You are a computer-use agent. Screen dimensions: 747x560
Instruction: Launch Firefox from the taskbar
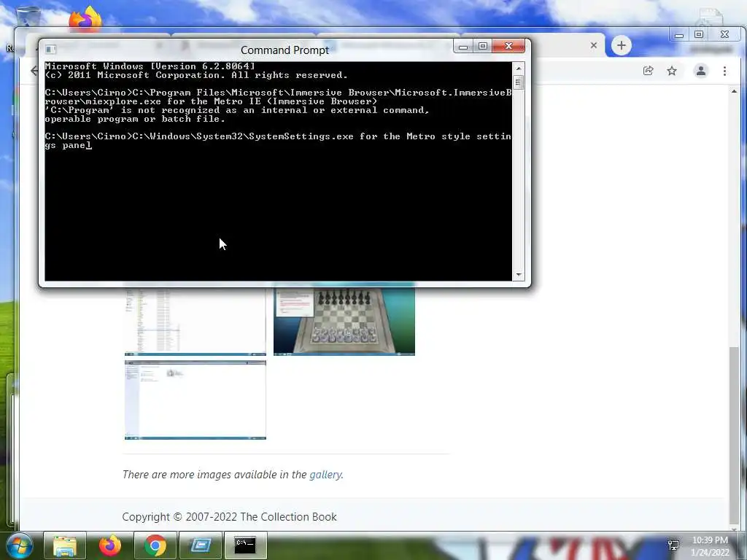(110, 545)
